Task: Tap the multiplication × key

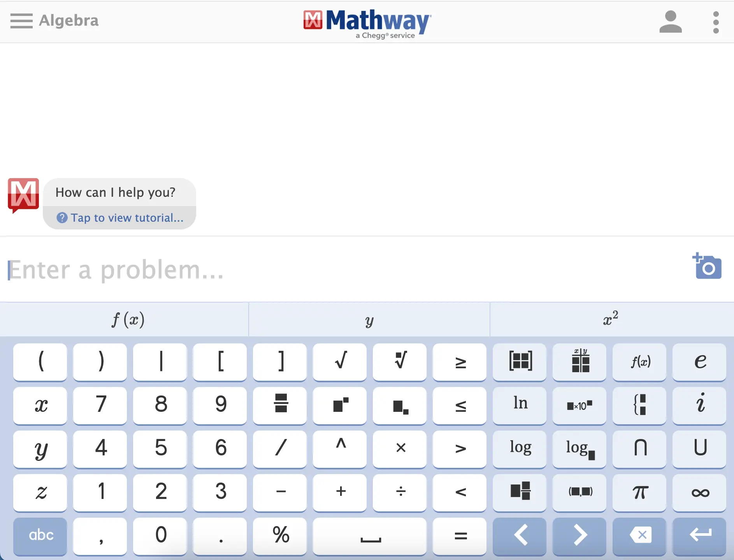Action: tap(400, 449)
